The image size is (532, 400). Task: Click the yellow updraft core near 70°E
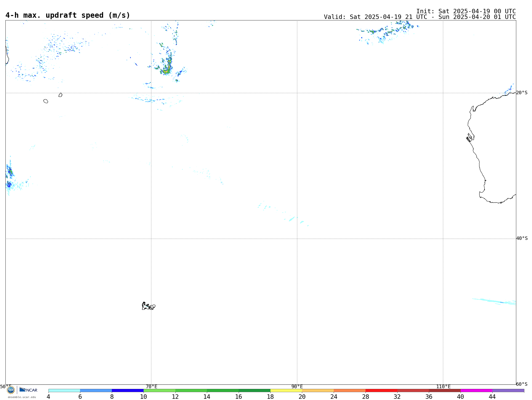click(166, 71)
